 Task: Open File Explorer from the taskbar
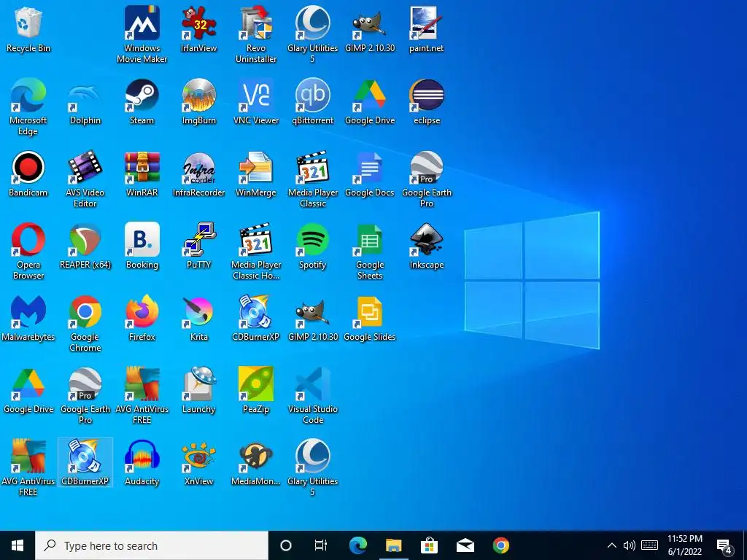point(393,545)
